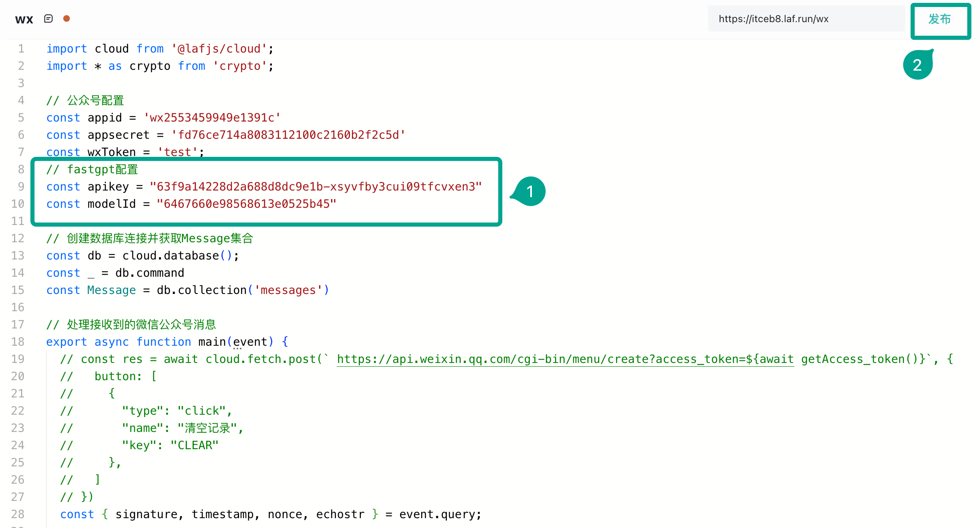This screenshot has width=980, height=528.
Task: Click event.query on line 28
Action: coord(437,514)
